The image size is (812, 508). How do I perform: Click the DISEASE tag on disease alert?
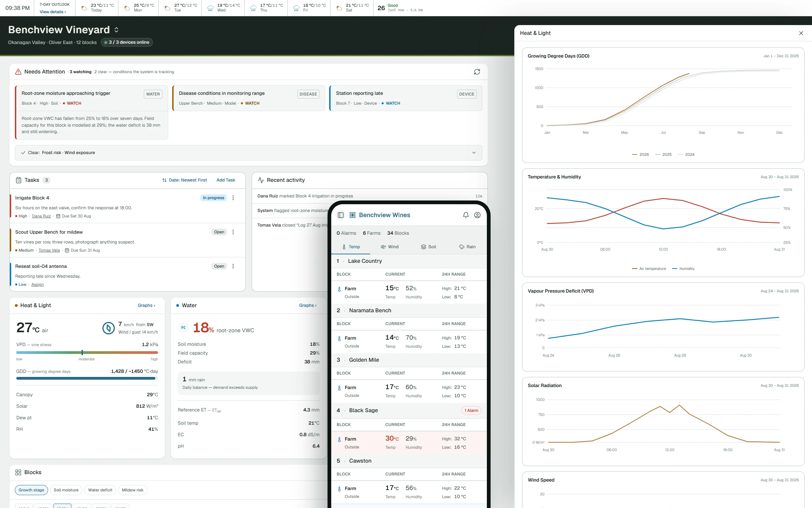pyautogui.click(x=308, y=94)
